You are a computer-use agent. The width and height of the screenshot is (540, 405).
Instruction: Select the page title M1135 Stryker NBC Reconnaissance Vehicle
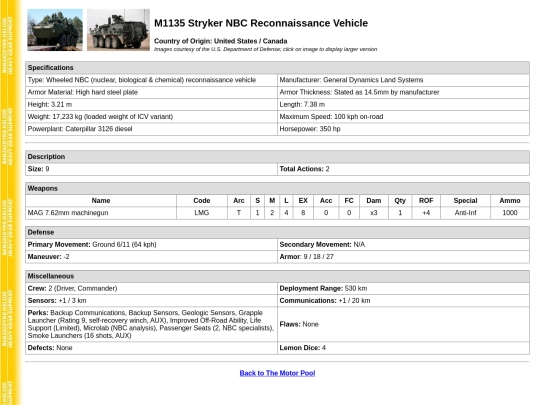261,23
